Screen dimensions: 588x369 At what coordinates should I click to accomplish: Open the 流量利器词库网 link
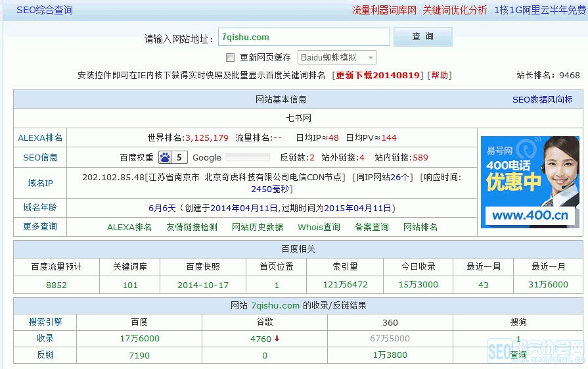(384, 10)
